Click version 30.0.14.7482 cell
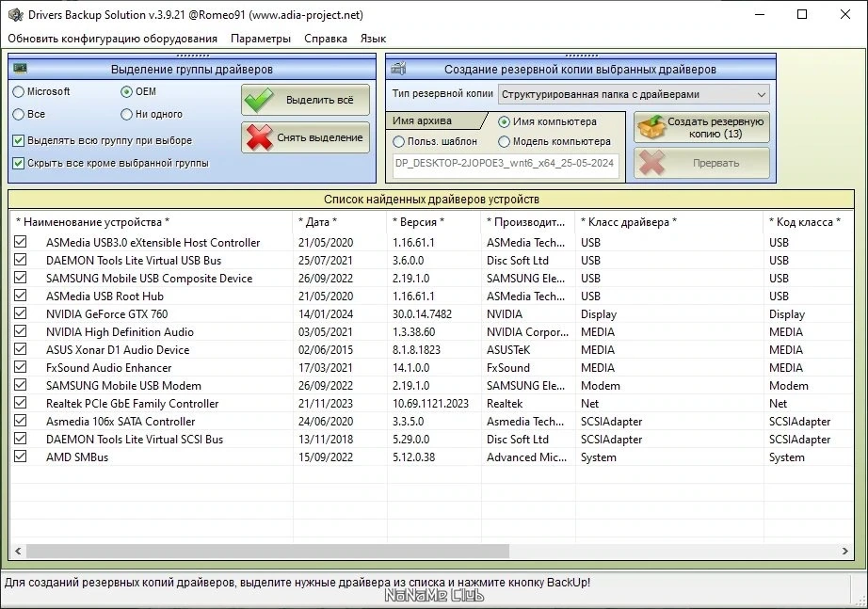Image resolution: width=868 pixels, height=609 pixels. pyautogui.click(x=423, y=313)
